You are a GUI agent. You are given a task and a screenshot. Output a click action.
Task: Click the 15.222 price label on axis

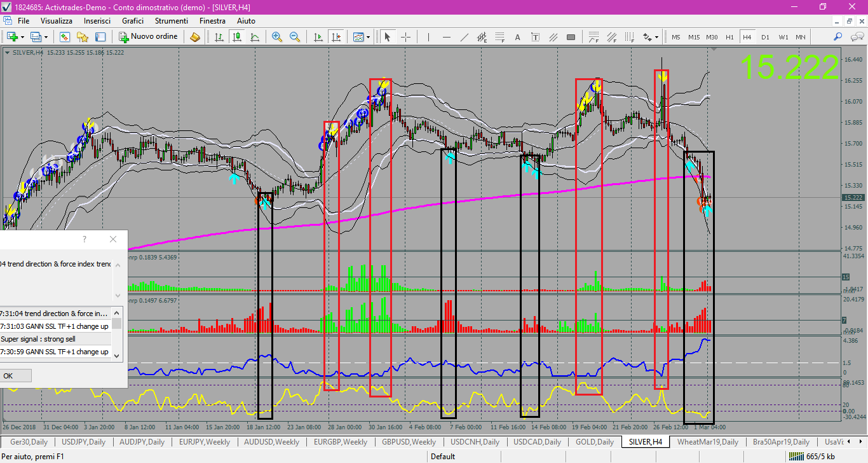[853, 198]
